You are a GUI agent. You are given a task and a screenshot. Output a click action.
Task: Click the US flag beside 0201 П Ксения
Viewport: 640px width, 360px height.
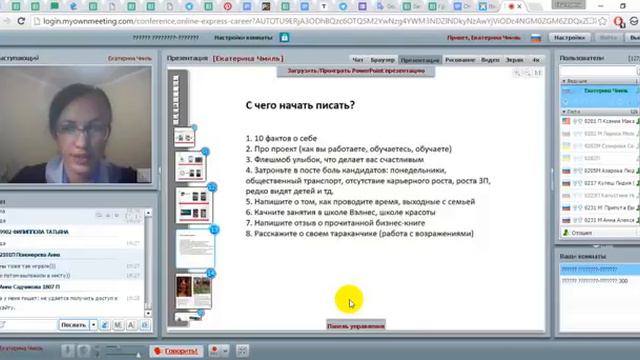566,121
